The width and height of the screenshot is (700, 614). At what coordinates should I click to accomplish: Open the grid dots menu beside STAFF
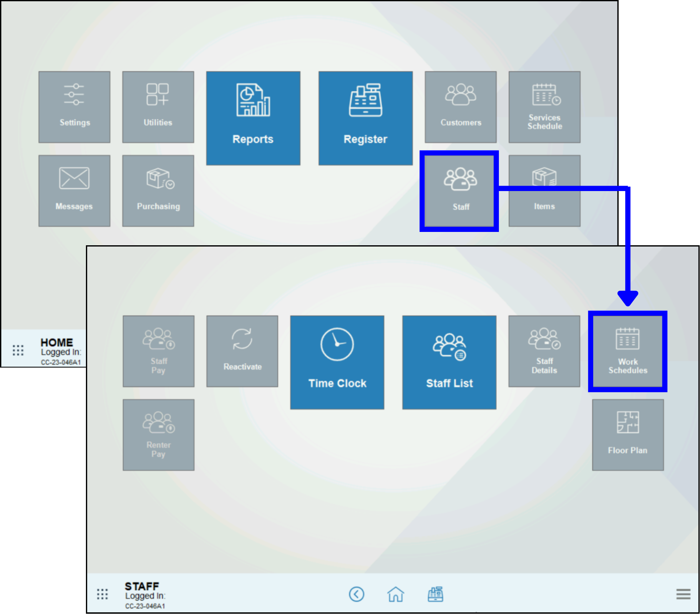point(102,594)
